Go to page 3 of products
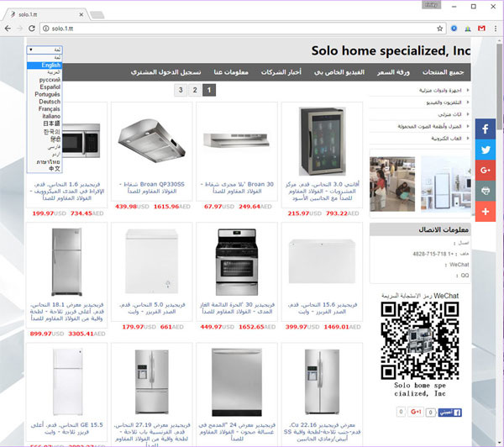The height and width of the screenshot is (447, 504). click(181, 90)
